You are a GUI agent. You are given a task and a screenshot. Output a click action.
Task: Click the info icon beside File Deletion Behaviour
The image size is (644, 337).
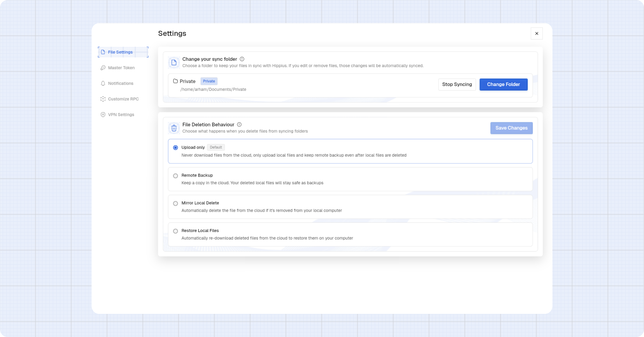pyautogui.click(x=239, y=125)
